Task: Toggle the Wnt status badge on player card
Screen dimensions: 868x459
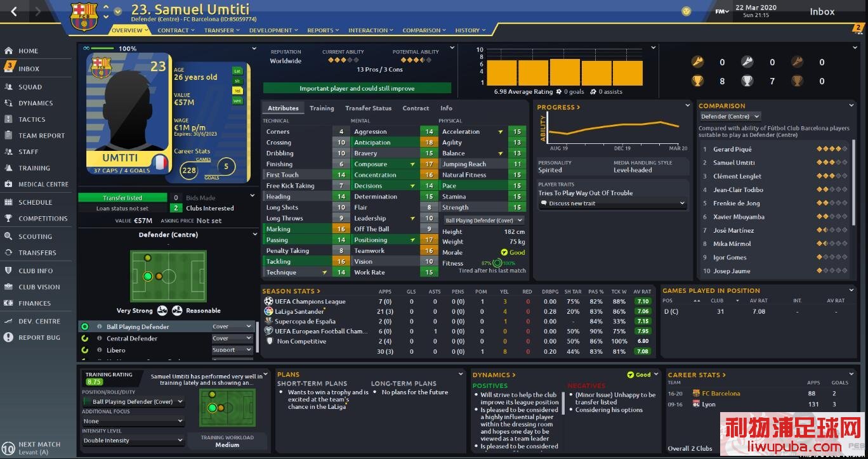Action: click(237, 101)
